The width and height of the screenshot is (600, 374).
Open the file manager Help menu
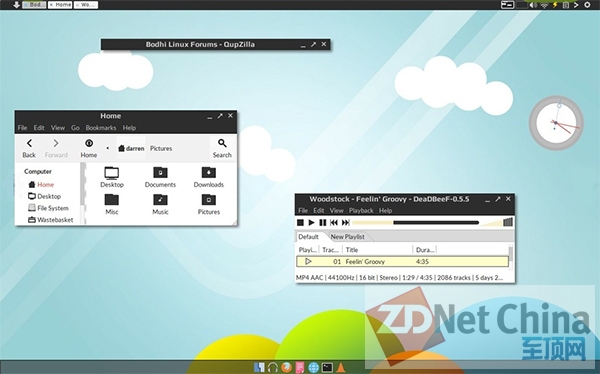129,128
